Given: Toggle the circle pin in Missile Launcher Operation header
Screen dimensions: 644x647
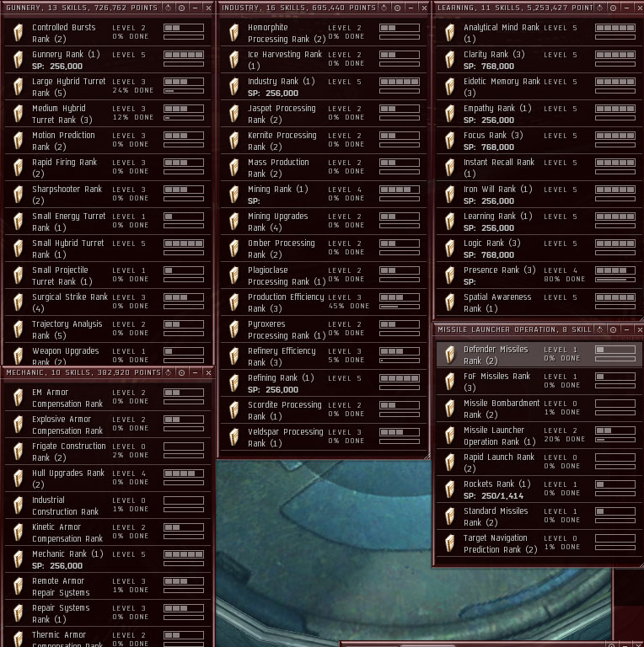Looking at the screenshot, I should click(x=613, y=329).
